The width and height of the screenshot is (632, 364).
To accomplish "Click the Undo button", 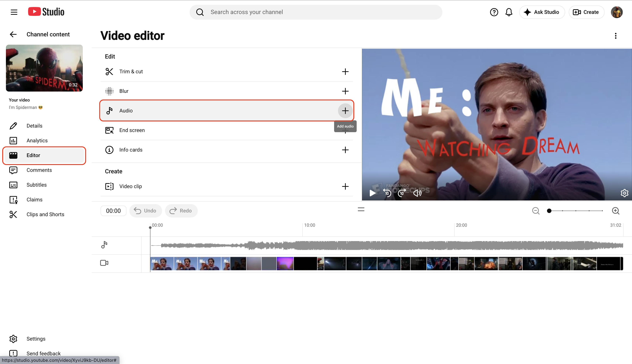I will [x=145, y=211].
